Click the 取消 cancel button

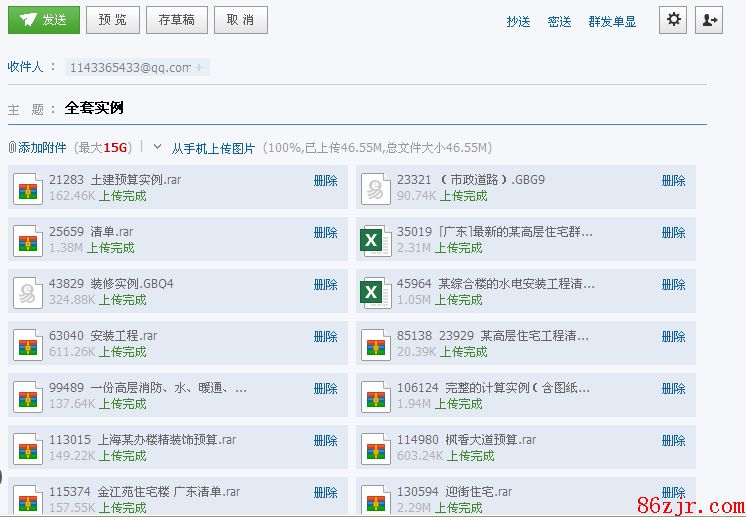[240, 20]
